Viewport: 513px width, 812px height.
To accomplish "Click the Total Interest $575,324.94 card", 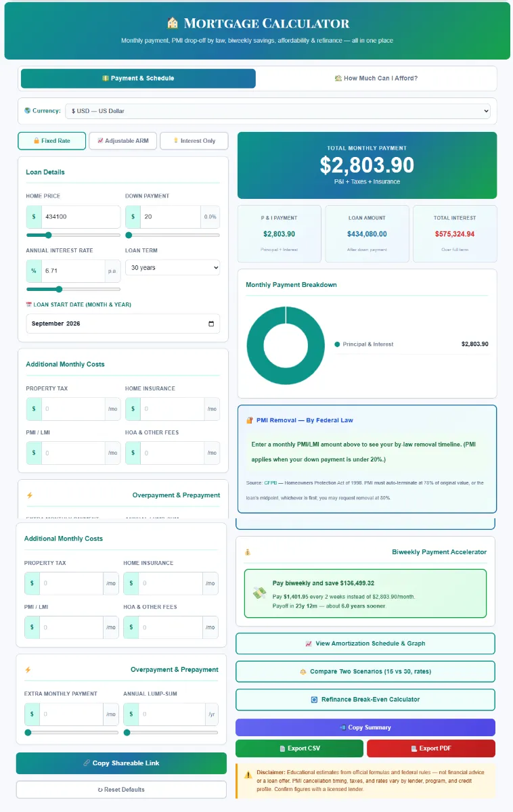I will tap(455, 233).
